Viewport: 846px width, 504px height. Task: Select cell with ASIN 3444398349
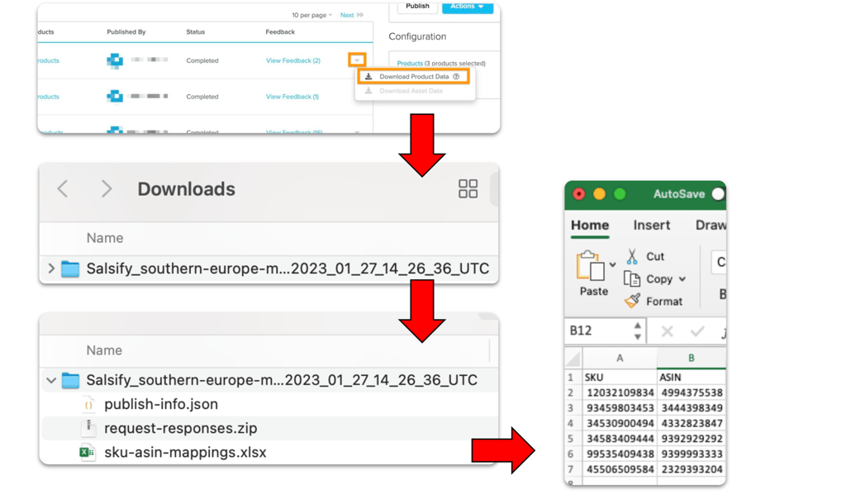click(692, 408)
